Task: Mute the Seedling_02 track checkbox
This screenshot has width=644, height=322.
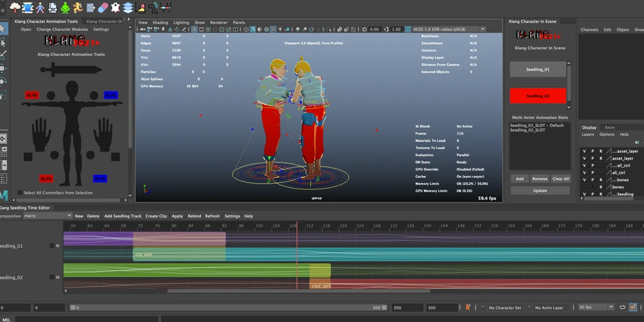Action: coord(52,277)
